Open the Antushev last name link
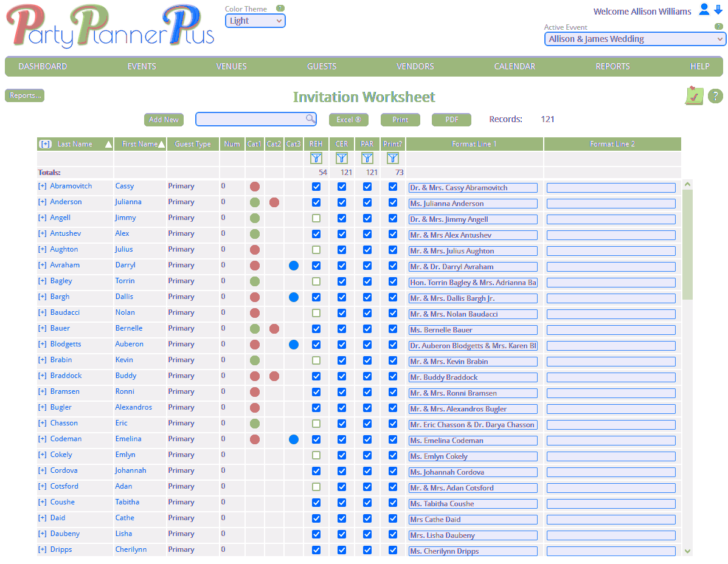This screenshot has height=564, width=728. click(66, 233)
